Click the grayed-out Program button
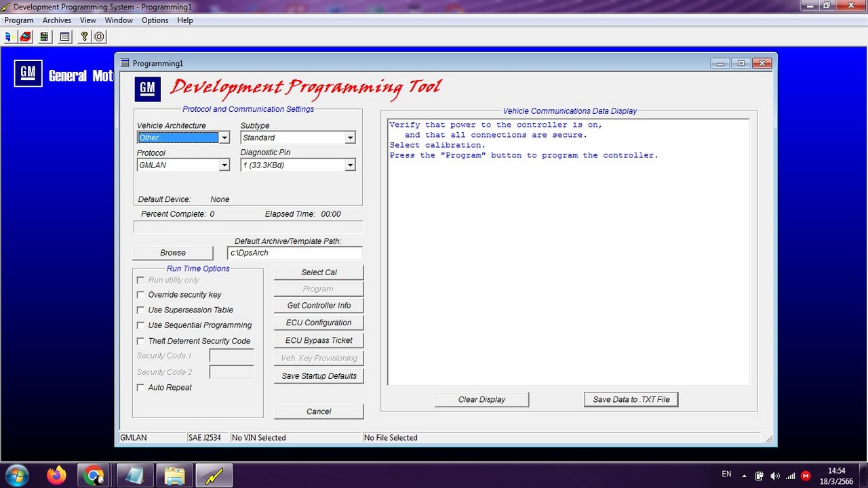Screen dimensions: 868x488 point(319,289)
